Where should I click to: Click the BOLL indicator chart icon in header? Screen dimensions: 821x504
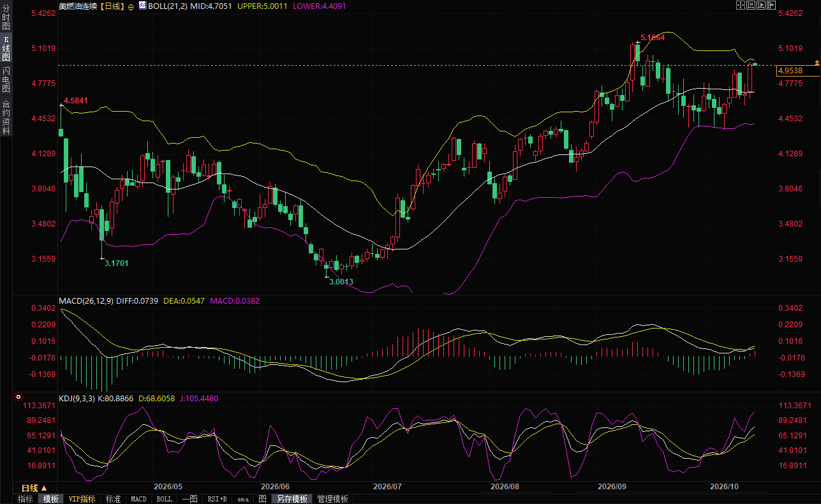[x=142, y=5]
